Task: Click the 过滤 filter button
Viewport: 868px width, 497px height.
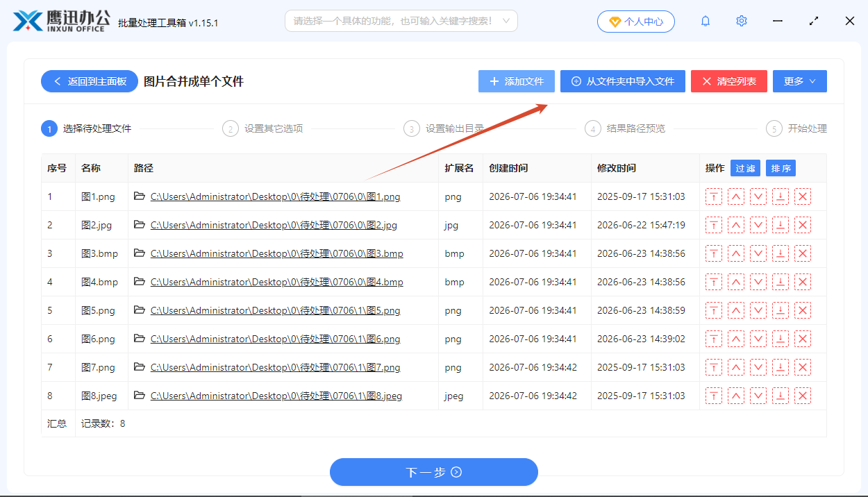Action: click(x=745, y=168)
